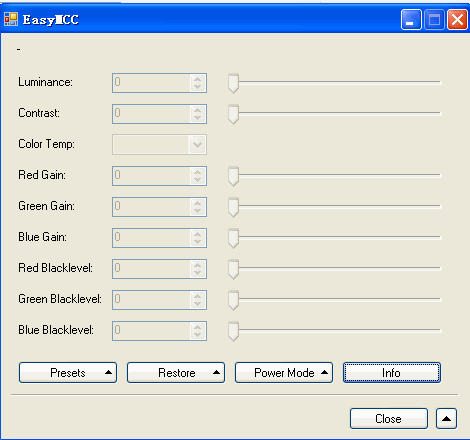Open the Color Temp combo box
The width and height of the screenshot is (470, 440).
click(159, 145)
